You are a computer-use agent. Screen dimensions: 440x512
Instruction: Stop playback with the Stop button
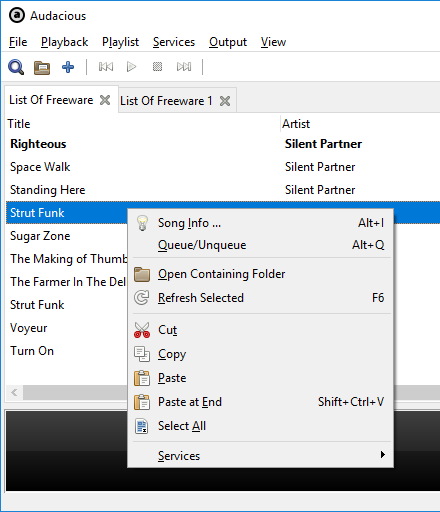(x=157, y=67)
